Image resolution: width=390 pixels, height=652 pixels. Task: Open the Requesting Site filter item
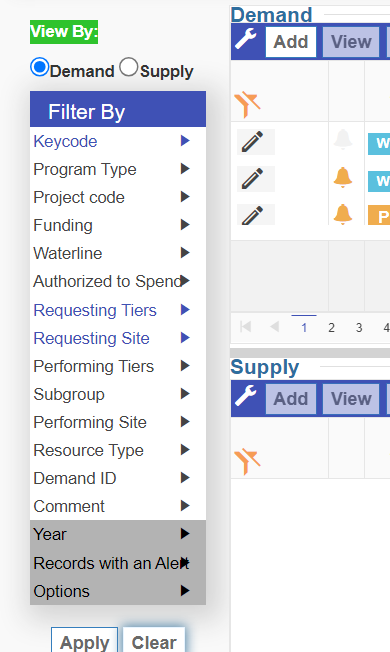click(x=118, y=338)
